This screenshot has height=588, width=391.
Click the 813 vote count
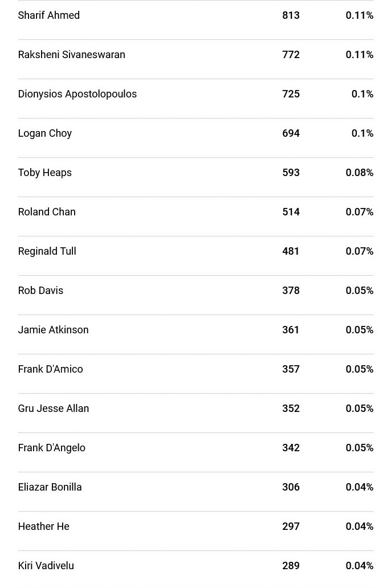(x=291, y=15)
